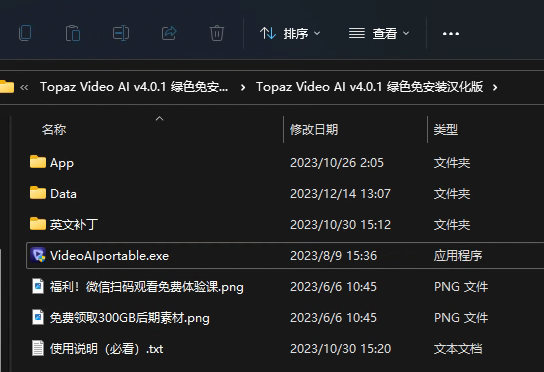Click the icon of 免费领取300GB后期素材.png
Screen dimensions: 544x372
click(x=38, y=317)
